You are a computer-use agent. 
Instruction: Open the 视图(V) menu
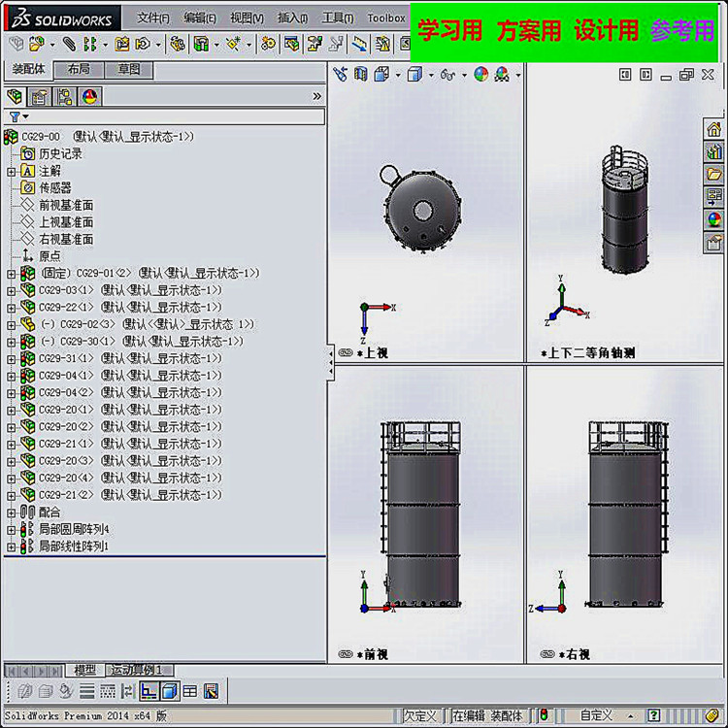pyautogui.click(x=247, y=18)
